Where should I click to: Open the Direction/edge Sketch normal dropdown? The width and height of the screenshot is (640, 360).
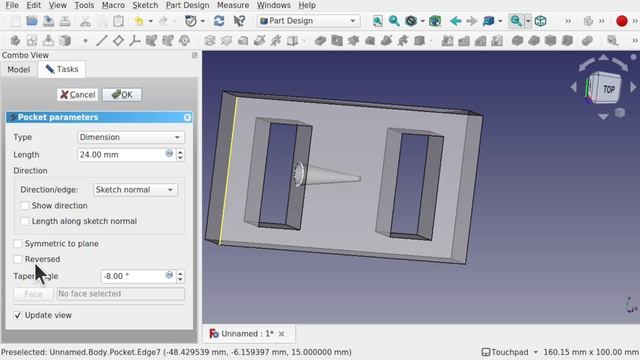135,190
